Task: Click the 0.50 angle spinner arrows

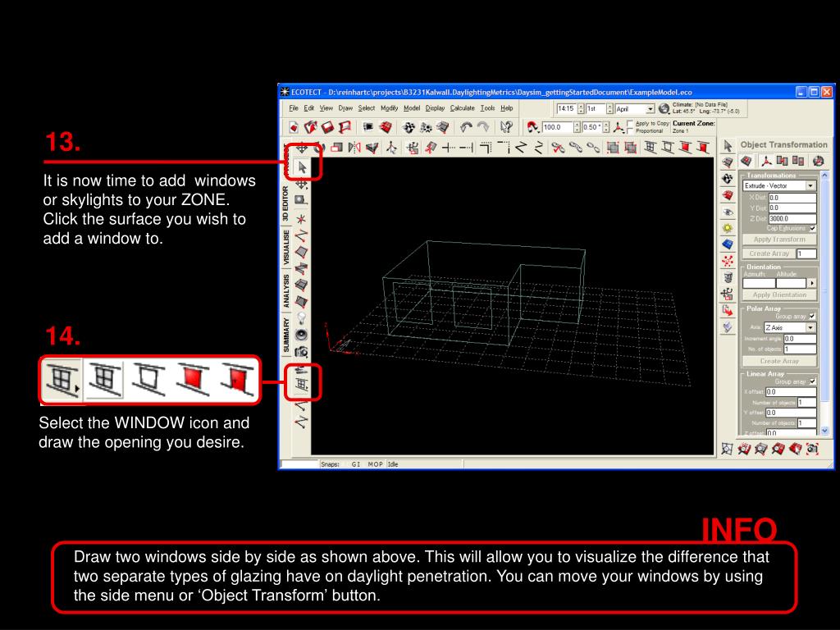Action: (606, 127)
